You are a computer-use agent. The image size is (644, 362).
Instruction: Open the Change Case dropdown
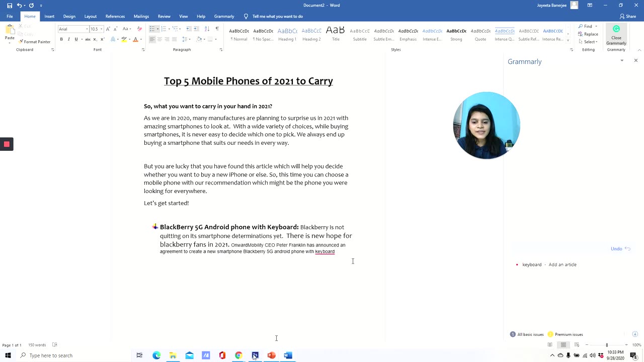click(126, 29)
